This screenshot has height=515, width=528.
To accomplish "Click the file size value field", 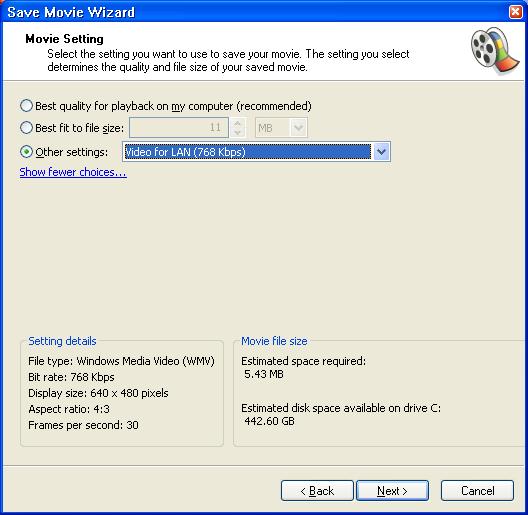I will tap(179, 128).
